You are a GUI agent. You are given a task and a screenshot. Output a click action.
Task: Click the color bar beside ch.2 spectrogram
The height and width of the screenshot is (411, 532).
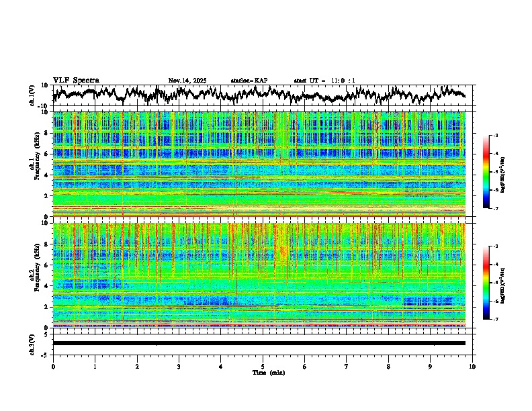(x=486, y=283)
